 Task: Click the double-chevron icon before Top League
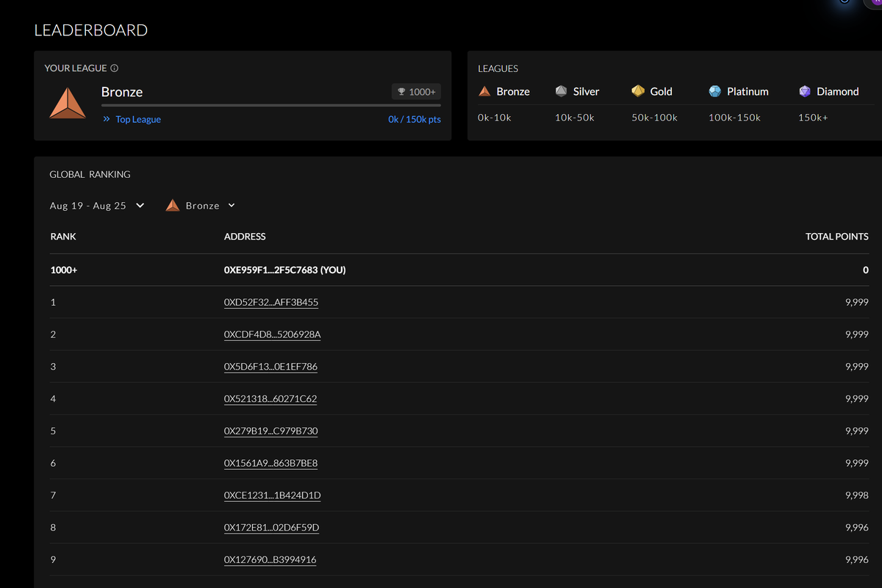(107, 119)
